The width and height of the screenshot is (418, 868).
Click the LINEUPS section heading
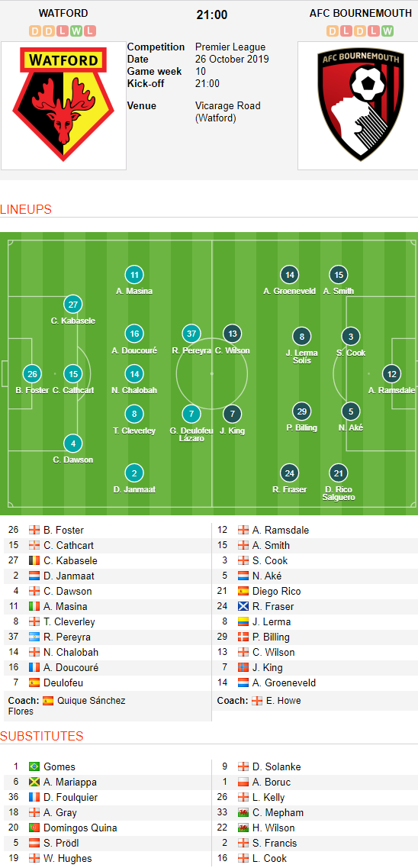tap(26, 210)
